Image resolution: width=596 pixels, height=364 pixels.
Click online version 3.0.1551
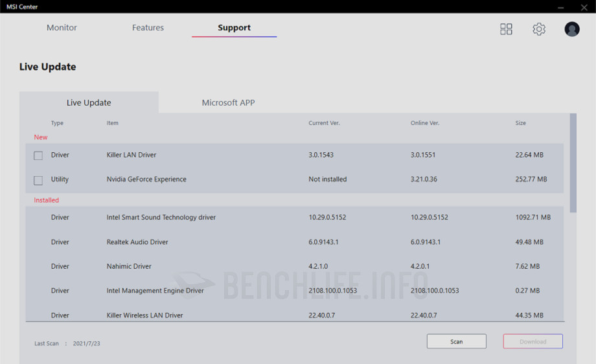pos(423,155)
